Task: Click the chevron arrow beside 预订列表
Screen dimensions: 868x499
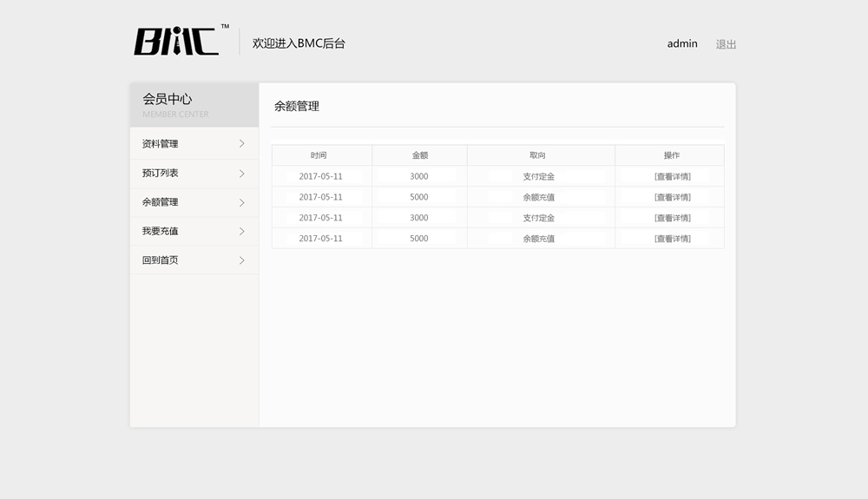Action: coord(241,174)
